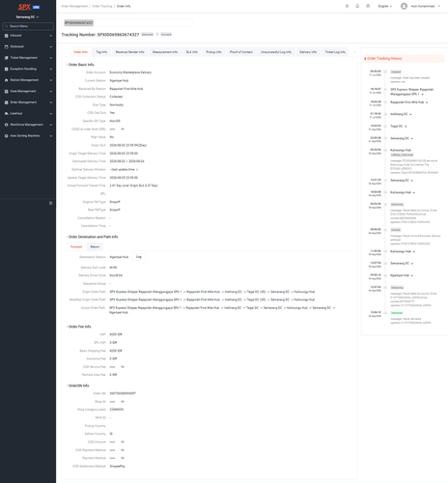Click the Log button beside Destination Station
Screen dimensions: 448x483
click(139, 257)
